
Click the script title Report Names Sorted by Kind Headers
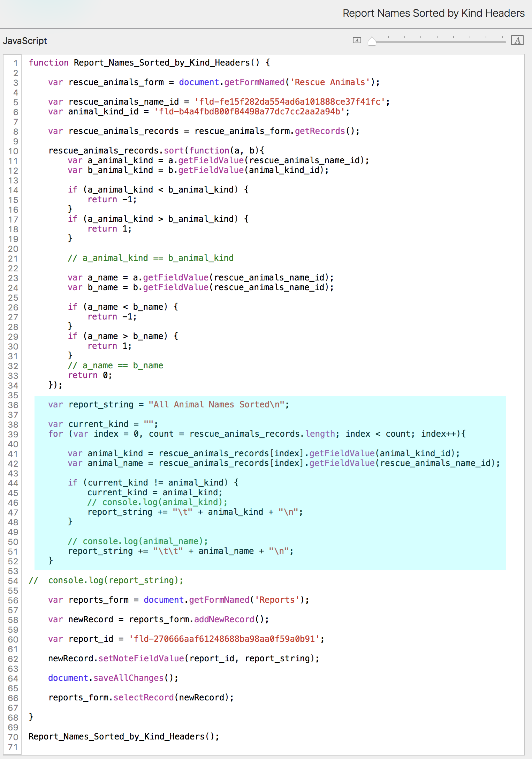point(433,13)
